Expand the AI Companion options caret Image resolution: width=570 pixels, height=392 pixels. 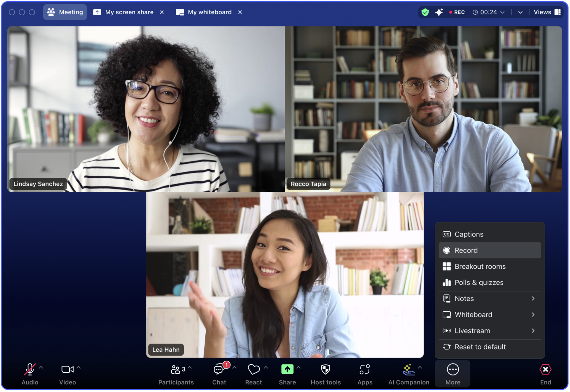[420, 367]
